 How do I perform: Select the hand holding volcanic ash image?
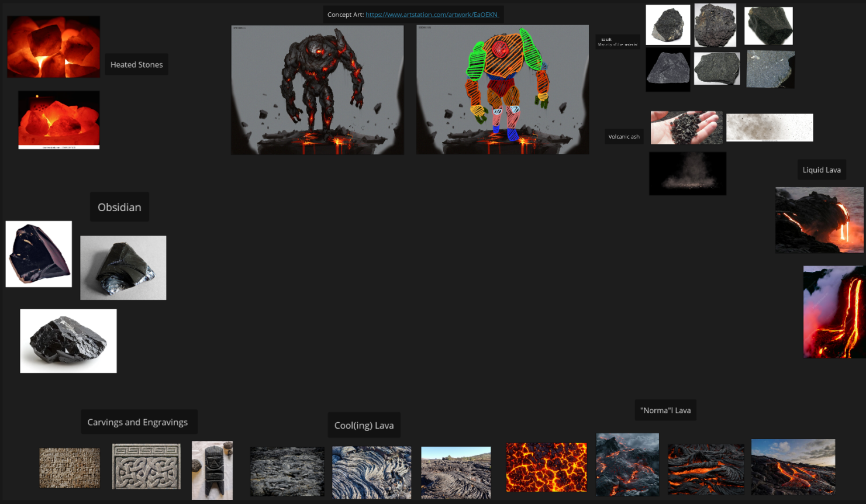(x=686, y=127)
